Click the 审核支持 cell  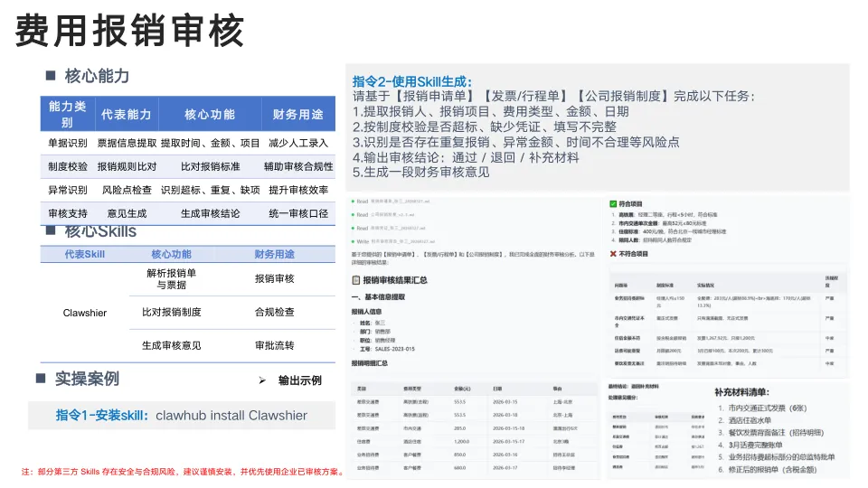(x=68, y=213)
